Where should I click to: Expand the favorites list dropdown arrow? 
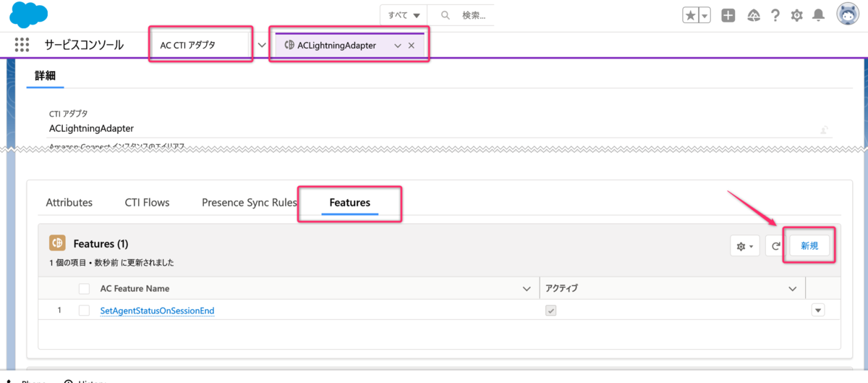(705, 15)
